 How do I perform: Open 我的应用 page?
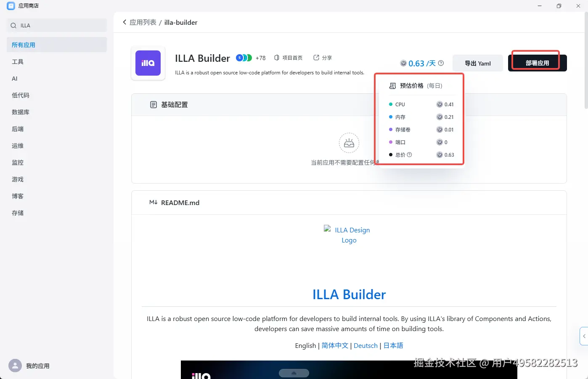(x=38, y=366)
